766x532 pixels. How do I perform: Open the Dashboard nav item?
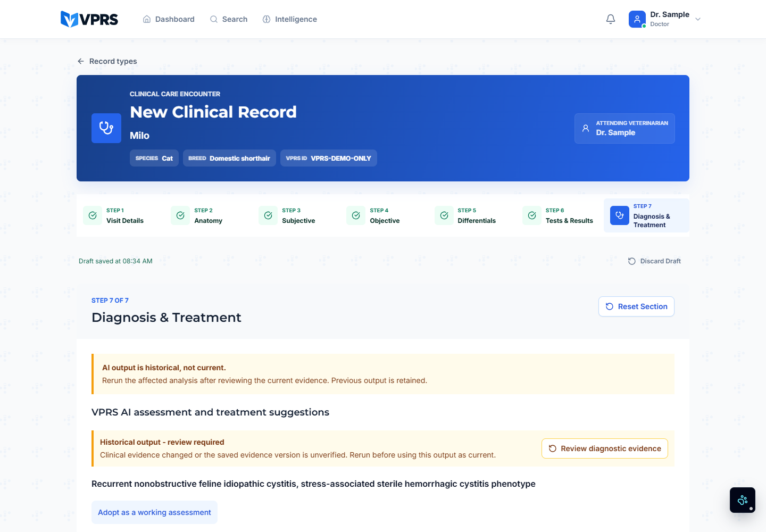click(x=169, y=19)
